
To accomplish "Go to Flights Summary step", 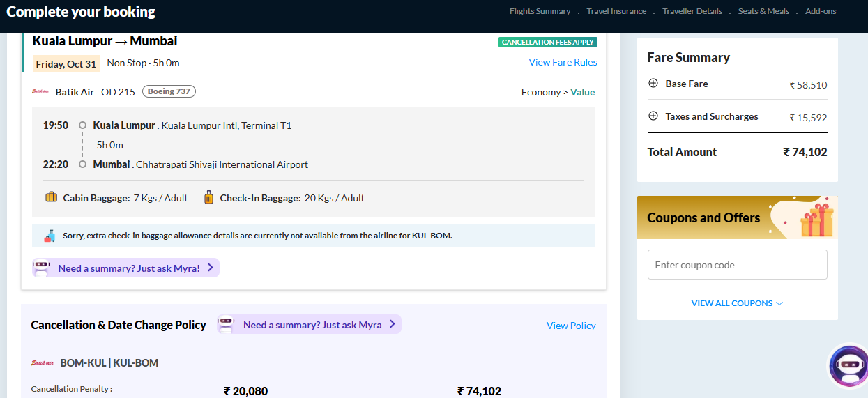I will pos(540,11).
